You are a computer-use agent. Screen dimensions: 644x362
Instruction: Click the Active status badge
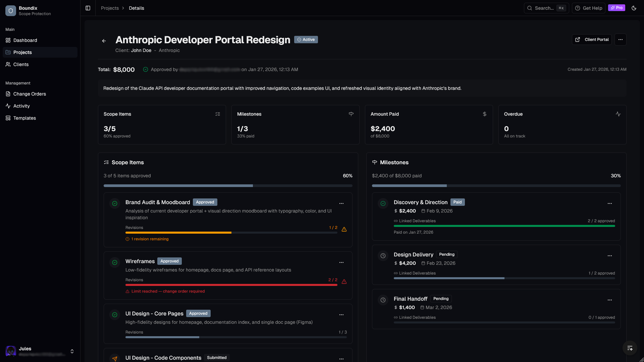click(x=306, y=40)
